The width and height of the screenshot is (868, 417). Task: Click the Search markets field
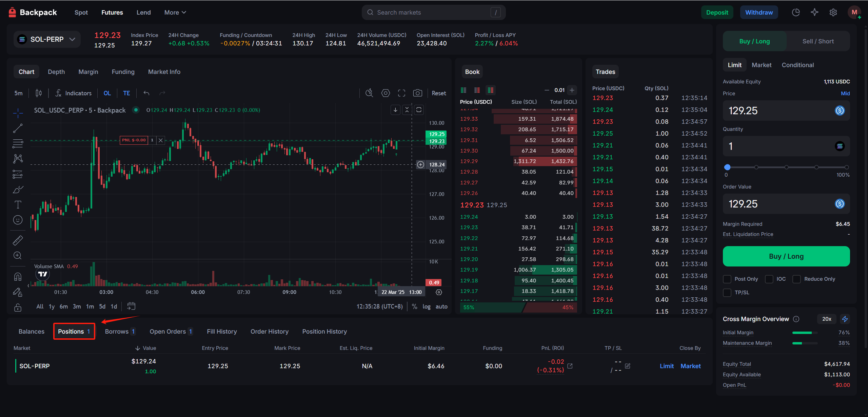pyautogui.click(x=434, y=13)
